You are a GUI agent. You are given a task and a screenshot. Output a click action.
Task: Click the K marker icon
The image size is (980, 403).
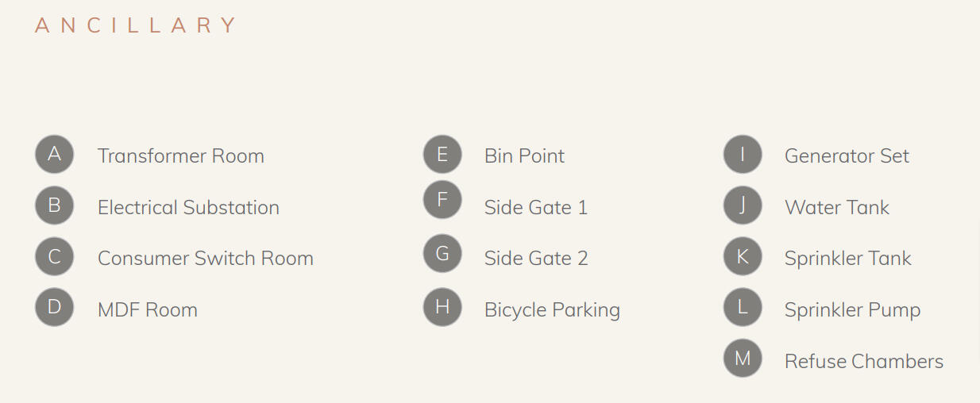click(x=743, y=257)
